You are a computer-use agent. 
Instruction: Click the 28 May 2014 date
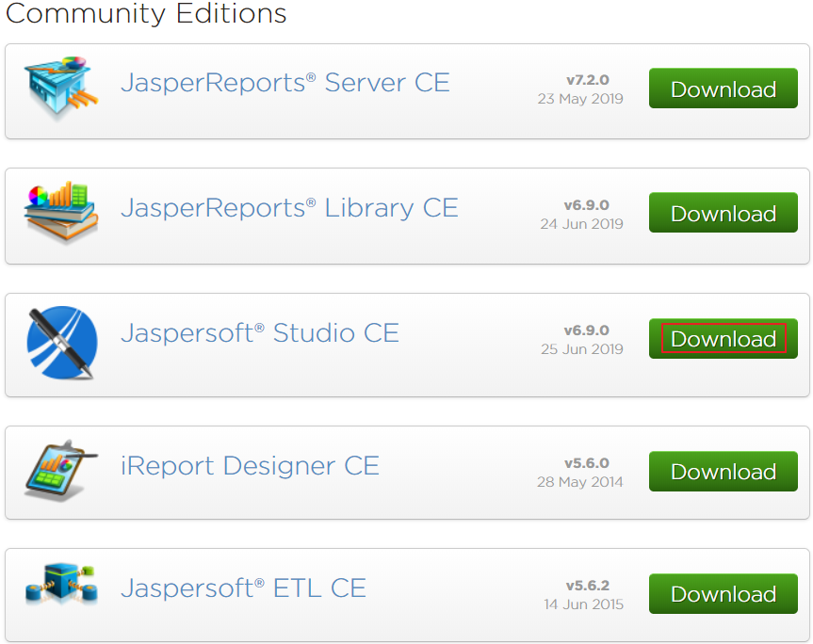click(579, 482)
